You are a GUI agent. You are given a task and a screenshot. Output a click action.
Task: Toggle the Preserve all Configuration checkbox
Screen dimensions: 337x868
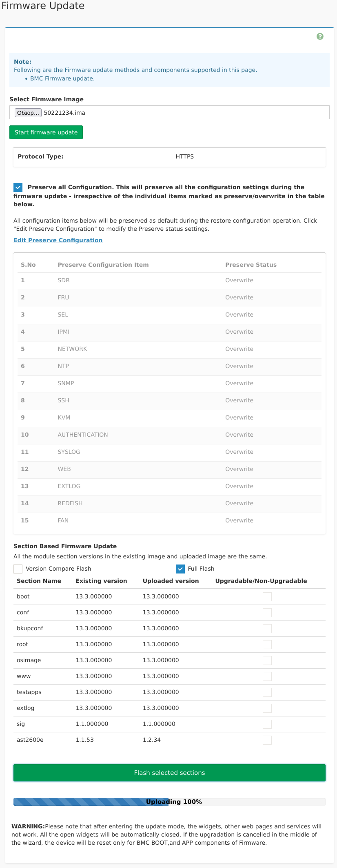coord(18,187)
